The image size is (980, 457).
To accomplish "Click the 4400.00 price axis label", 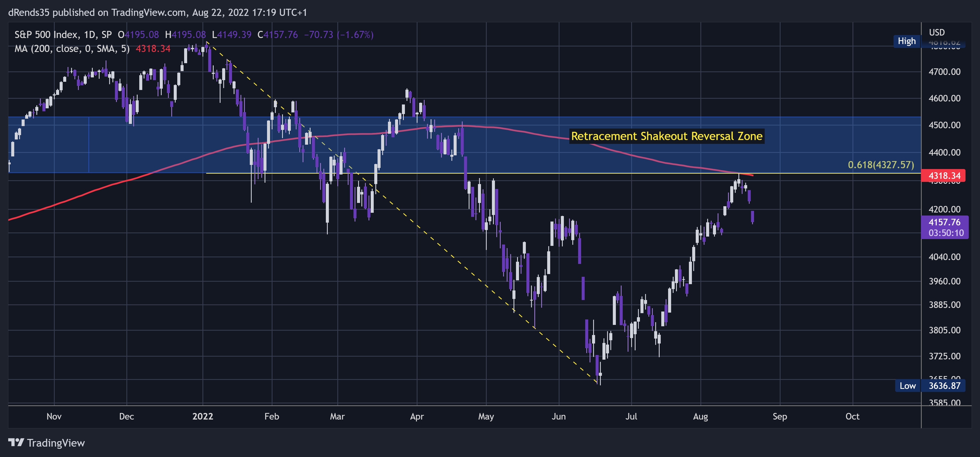I will pos(944,152).
